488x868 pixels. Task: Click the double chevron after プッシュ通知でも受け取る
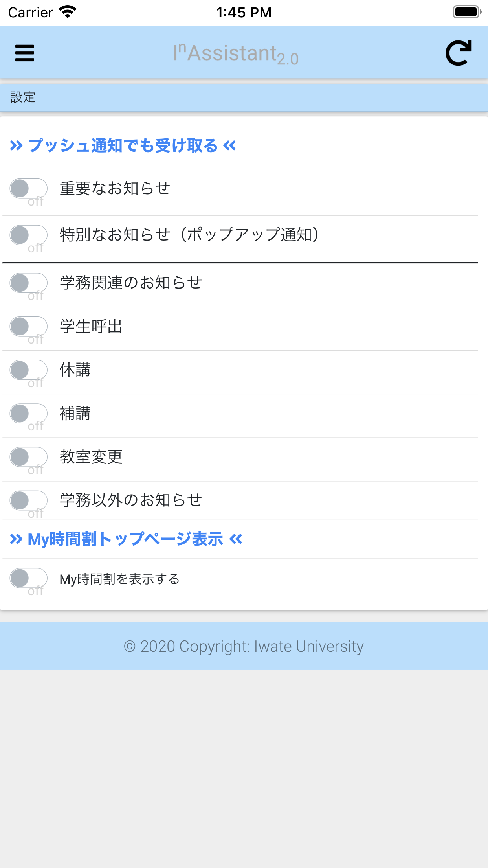pos(230,146)
